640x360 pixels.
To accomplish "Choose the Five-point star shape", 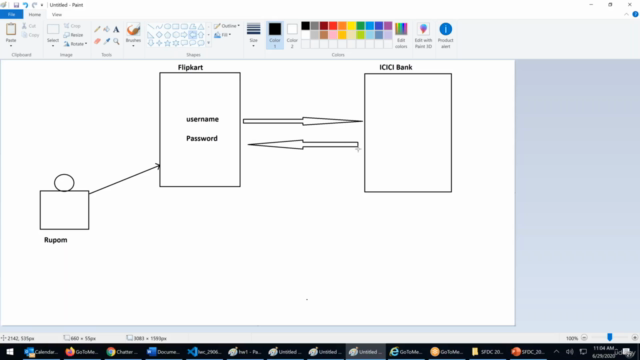I will tap(167, 43).
